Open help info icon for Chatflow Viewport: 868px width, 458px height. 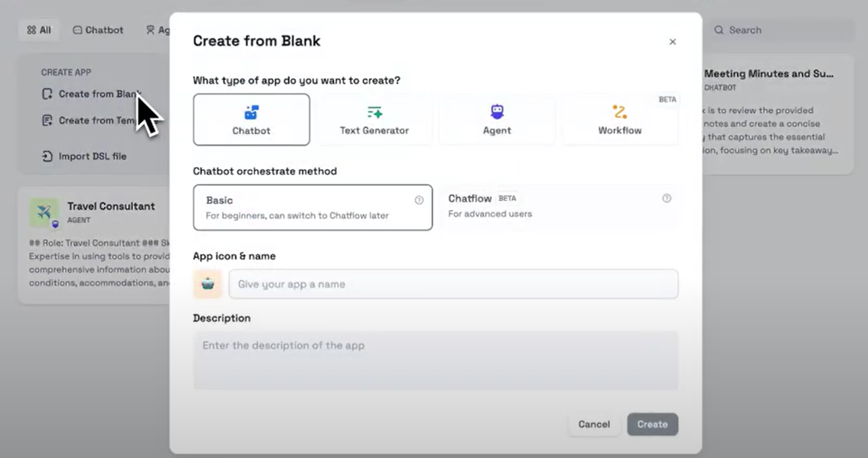666,198
